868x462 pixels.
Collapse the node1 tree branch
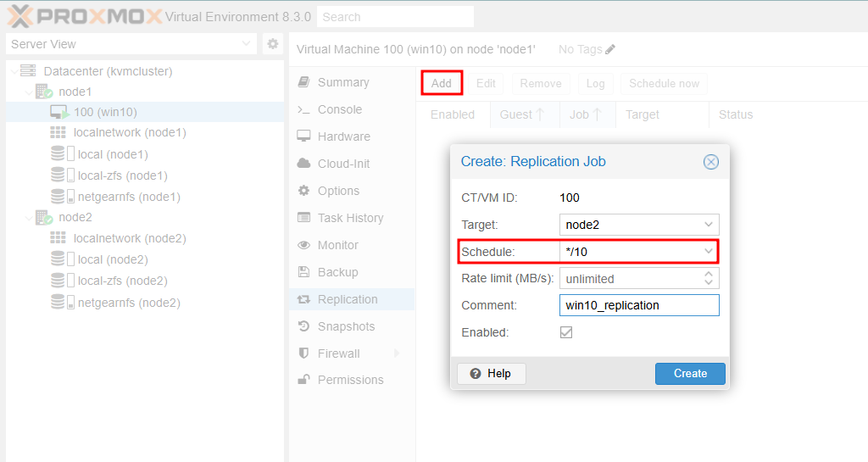point(29,92)
